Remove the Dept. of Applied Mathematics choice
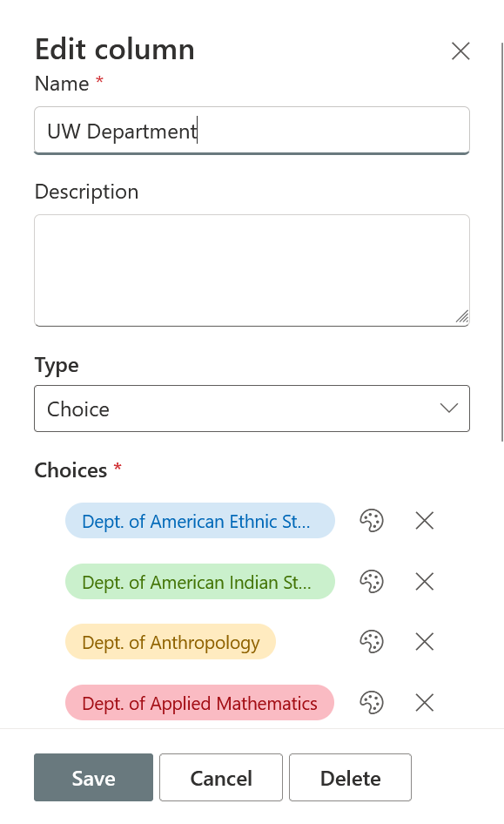Screen dimensions: 504x824 424,702
